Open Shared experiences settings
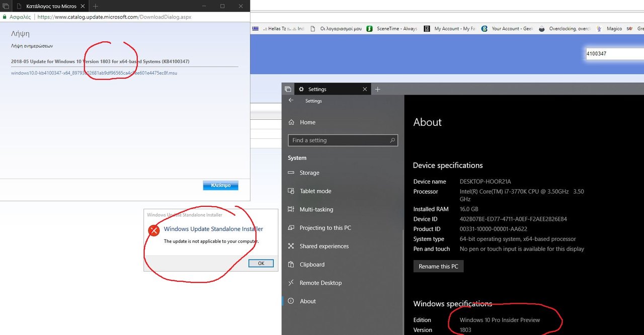The image size is (644, 335). click(324, 246)
